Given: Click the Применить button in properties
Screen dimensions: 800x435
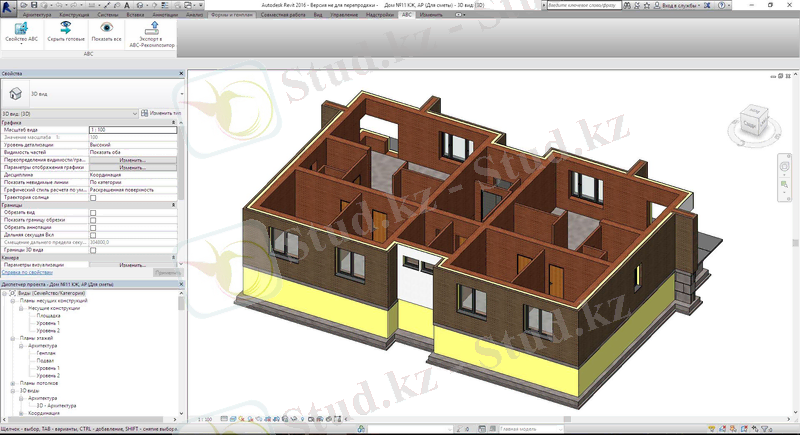Looking at the screenshot, I should pyautogui.click(x=166, y=272).
